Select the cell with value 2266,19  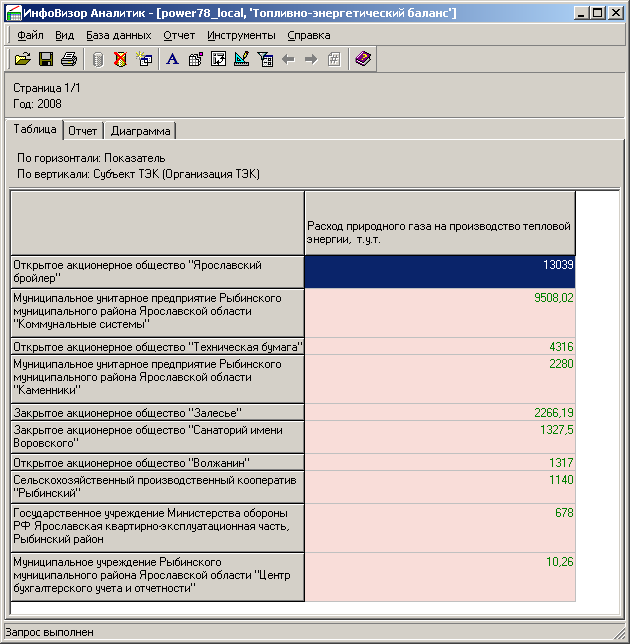pos(440,412)
